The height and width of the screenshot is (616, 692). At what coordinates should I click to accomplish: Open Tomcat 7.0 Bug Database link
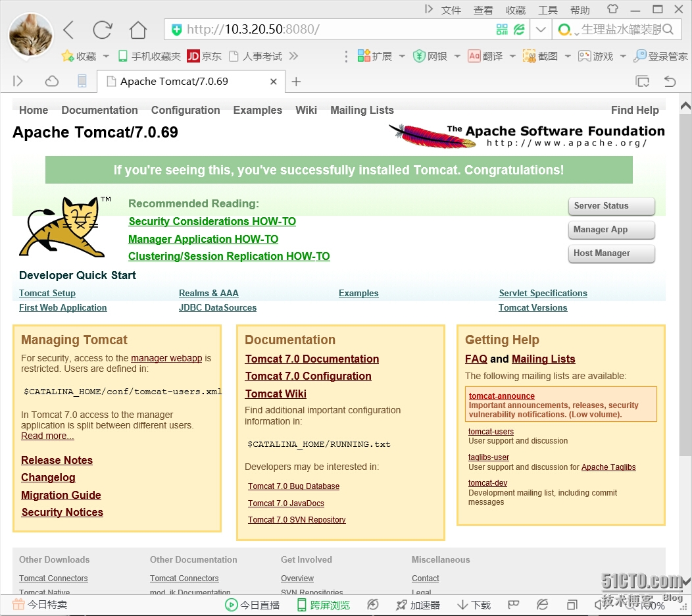[293, 486]
